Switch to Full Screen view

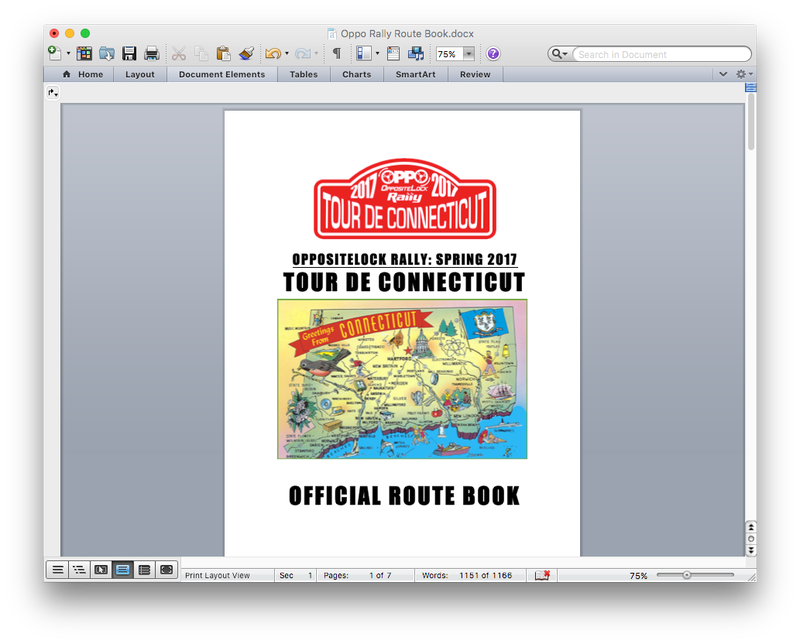coord(166,569)
